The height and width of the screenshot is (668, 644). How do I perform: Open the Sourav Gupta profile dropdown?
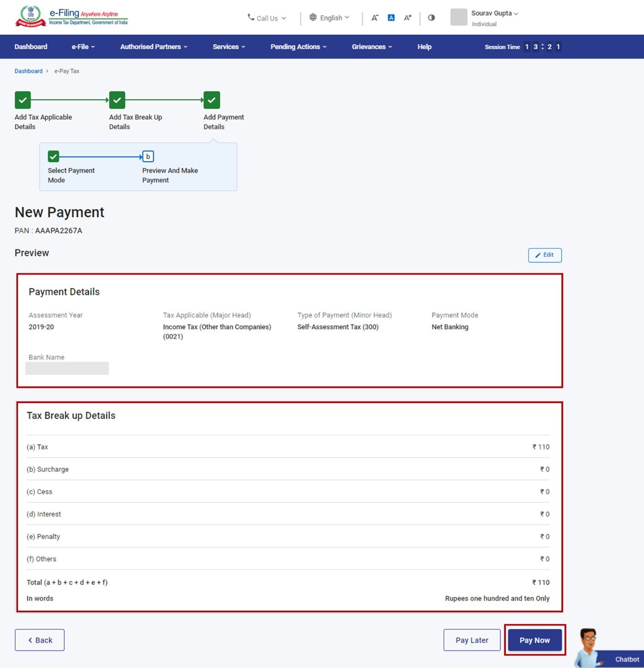coord(492,13)
